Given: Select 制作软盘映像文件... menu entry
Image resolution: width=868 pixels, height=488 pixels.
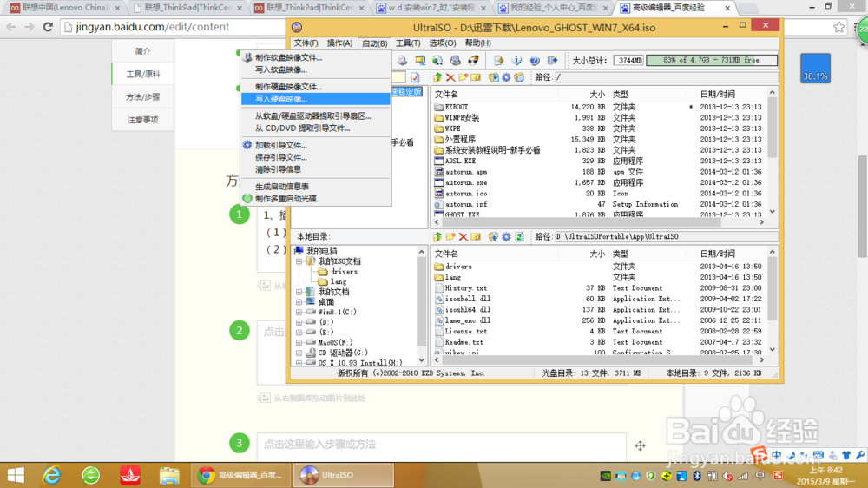Looking at the screenshot, I should point(316,57).
